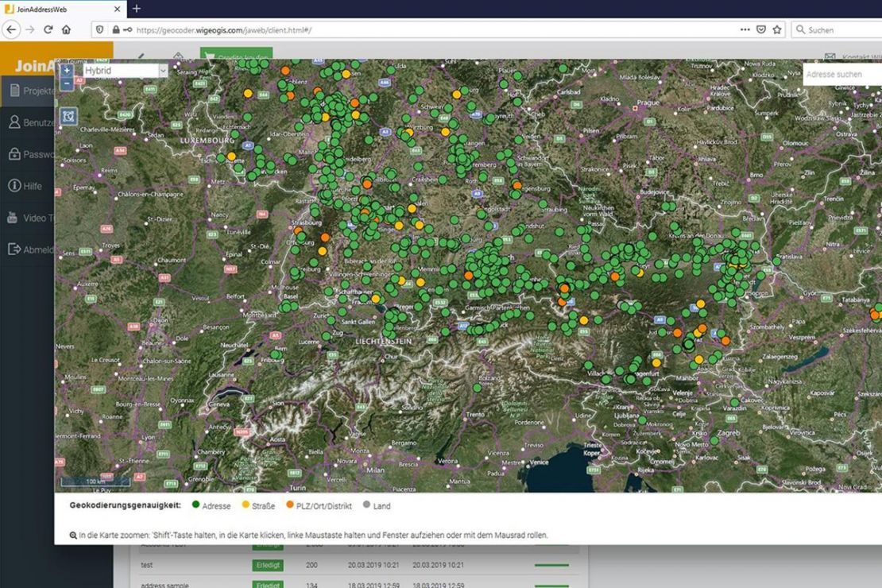Click the LIECHTENSTEIN label on the map
The image size is (882, 588).
pos(383,342)
